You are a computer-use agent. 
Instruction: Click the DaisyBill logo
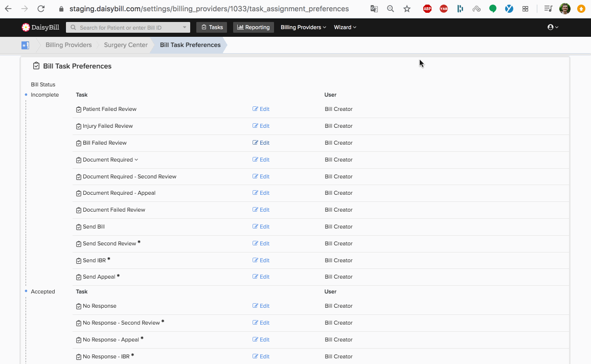[40, 27]
